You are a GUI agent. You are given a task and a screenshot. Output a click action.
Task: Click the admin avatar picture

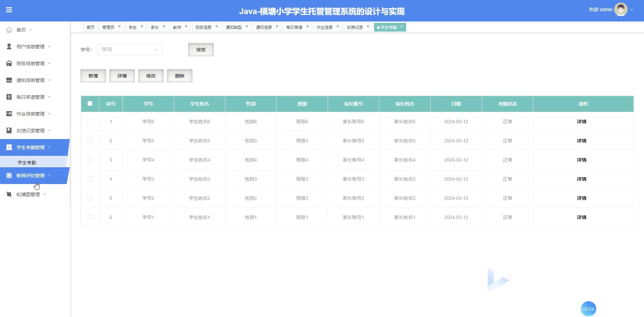point(621,10)
